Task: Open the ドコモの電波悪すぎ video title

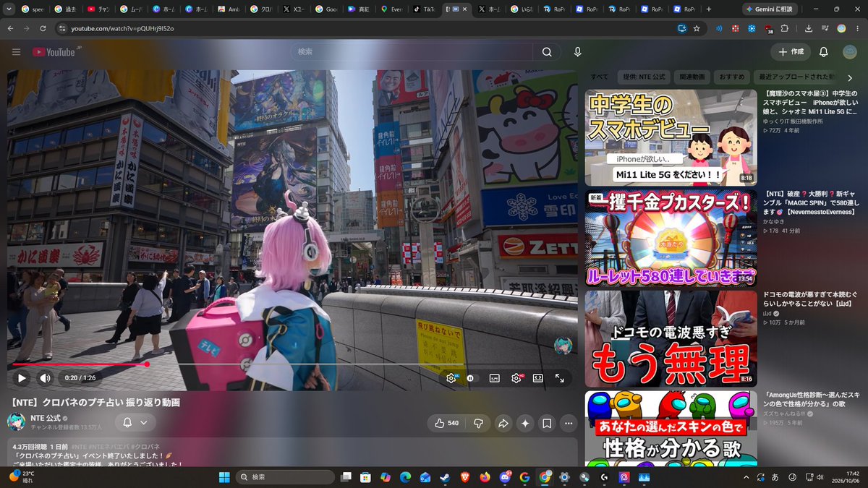Action: (810, 301)
